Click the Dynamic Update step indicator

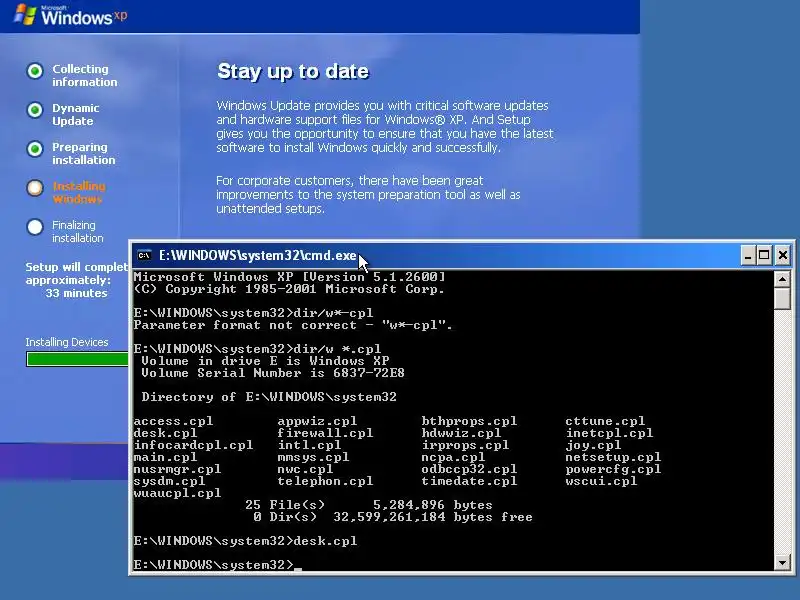[35, 110]
